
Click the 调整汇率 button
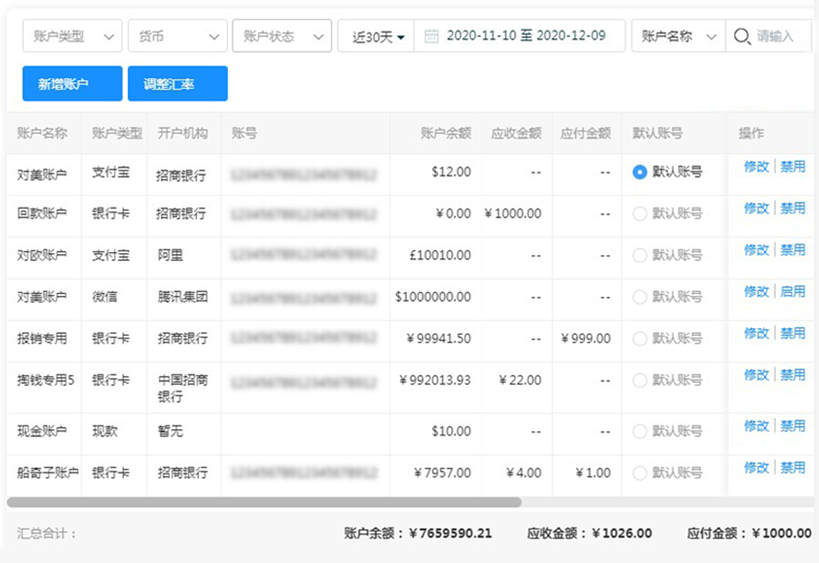pyautogui.click(x=178, y=84)
